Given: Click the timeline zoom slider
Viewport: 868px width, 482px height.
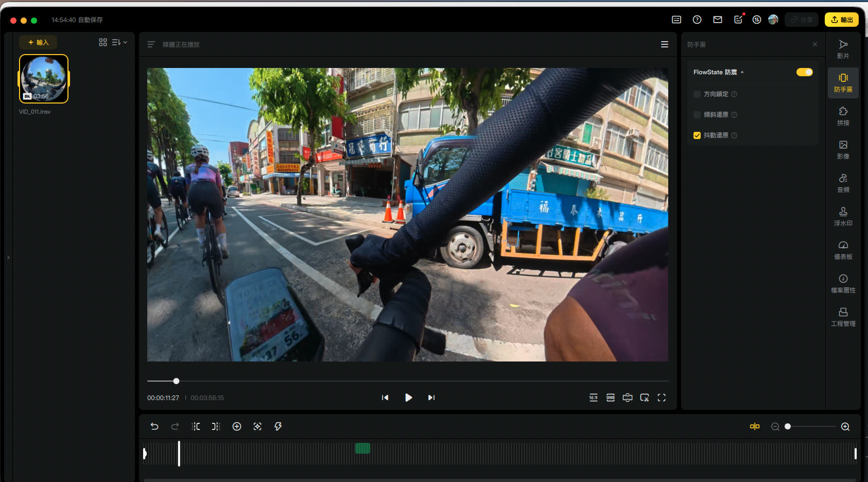Looking at the screenshot, I should [811, 426].
